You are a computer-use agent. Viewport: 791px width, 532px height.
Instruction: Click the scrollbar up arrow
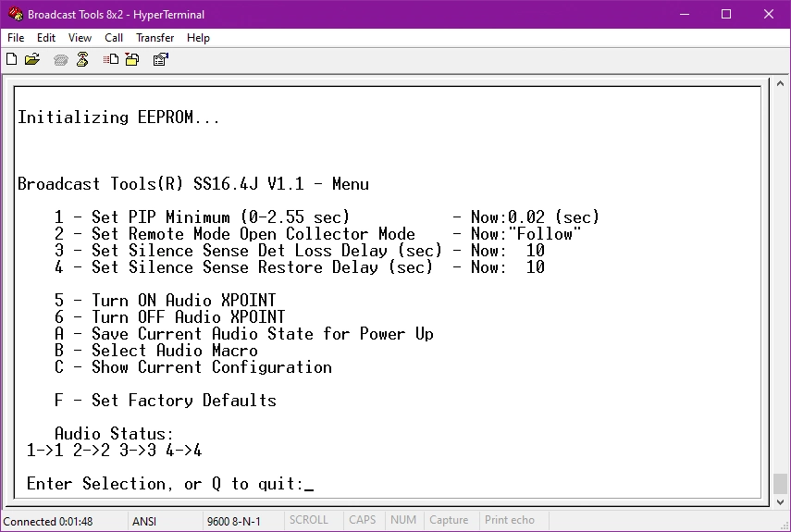coord(780,83)
